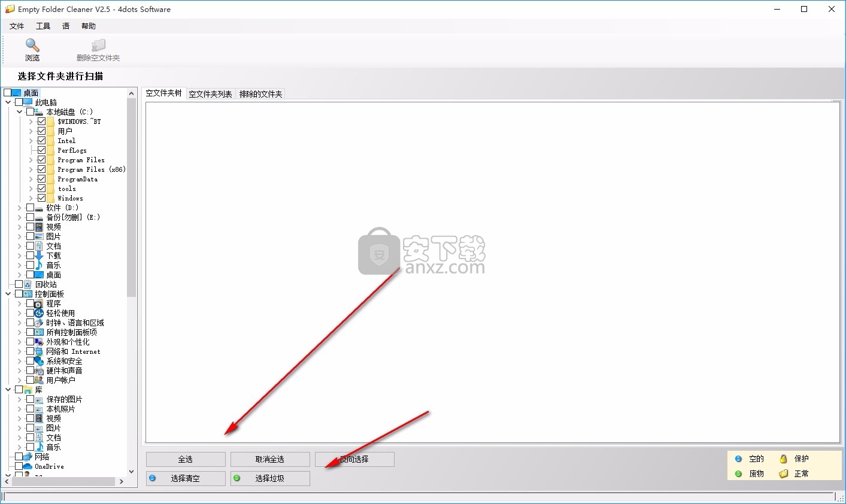The height and width of the screenshot is (504, 846).
Task: Click the 系统和安全 shield icon
Action: (39, 361)
